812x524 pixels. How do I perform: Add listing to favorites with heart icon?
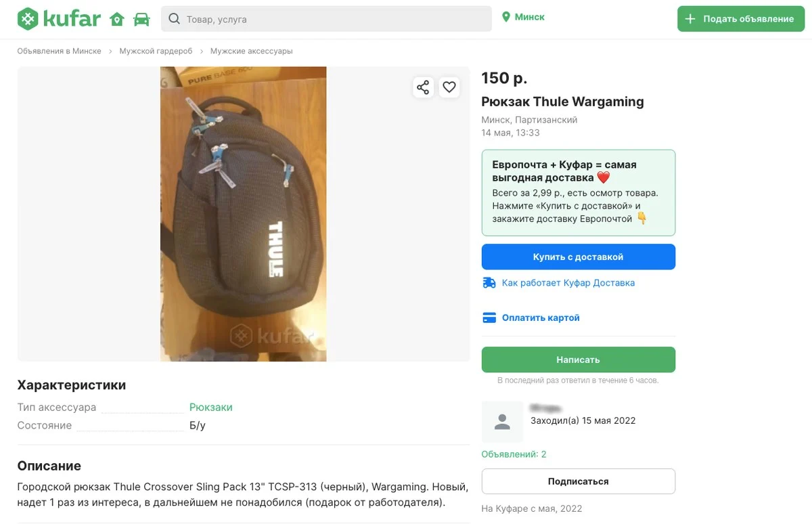[449, 87]
